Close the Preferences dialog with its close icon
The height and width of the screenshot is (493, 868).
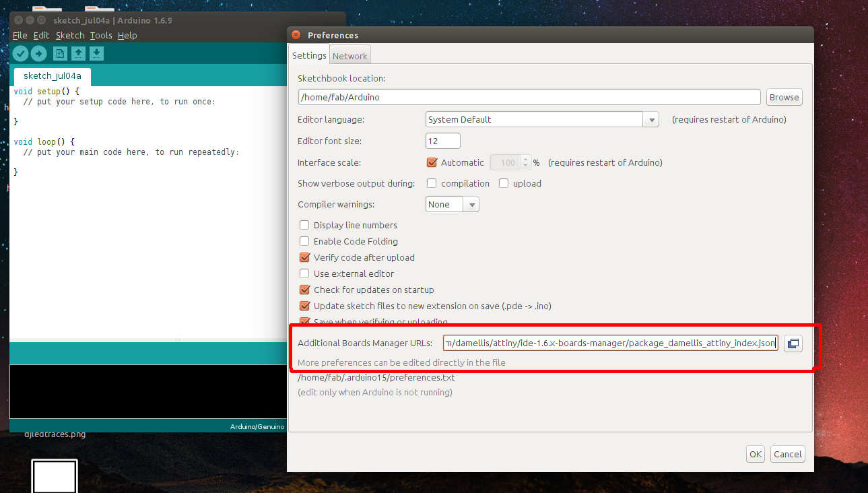coord(296,35)
